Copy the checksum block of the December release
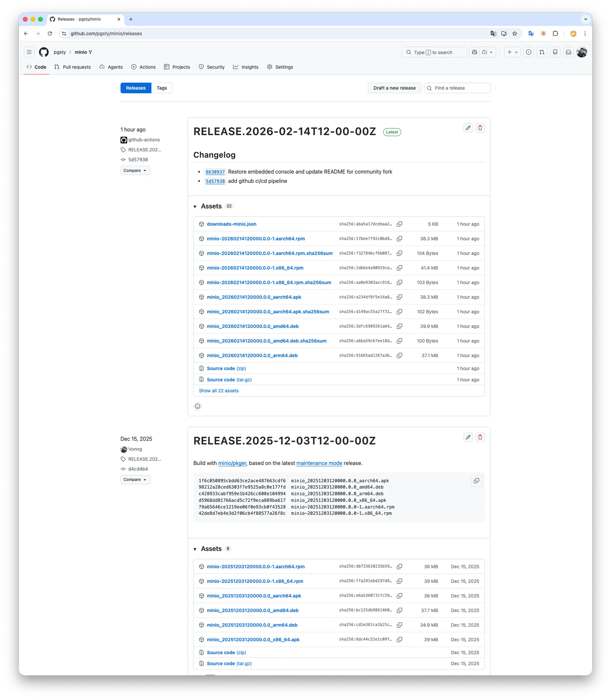Viewport: 611px width, 700px height. 476,481
